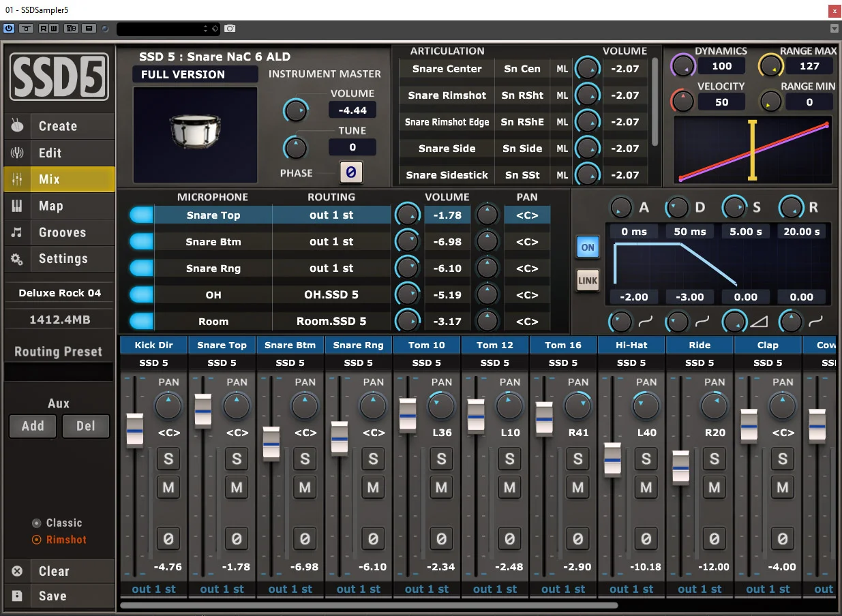Click the Tom 10 pan knob

441,406
